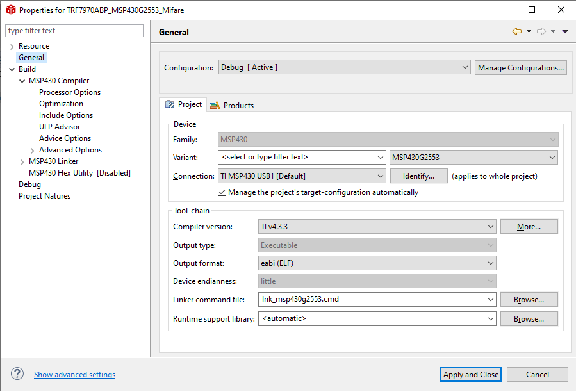Open the Configuration dropdown
Screen dimensions: 576x392
point(344,67)
